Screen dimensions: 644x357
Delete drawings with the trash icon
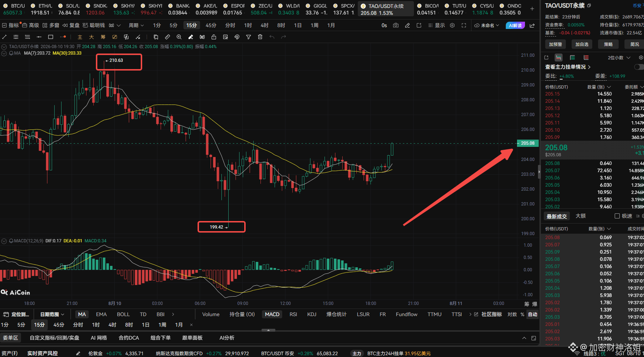pos(260,37)
